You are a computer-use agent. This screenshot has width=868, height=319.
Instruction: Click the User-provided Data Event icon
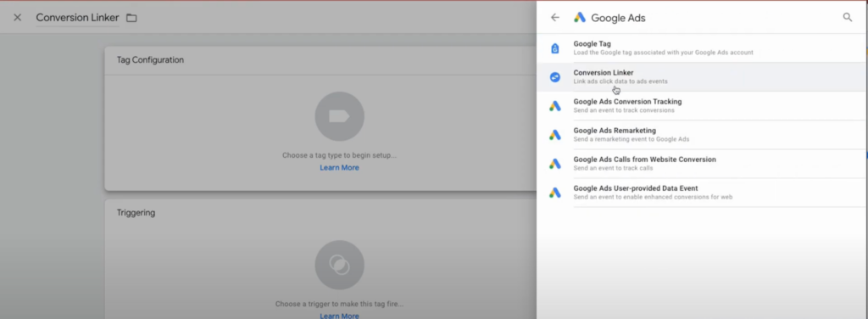[554, 193]
